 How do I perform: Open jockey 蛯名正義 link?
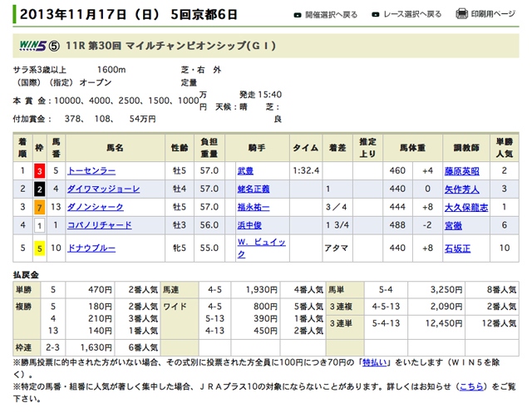[254, 189]
